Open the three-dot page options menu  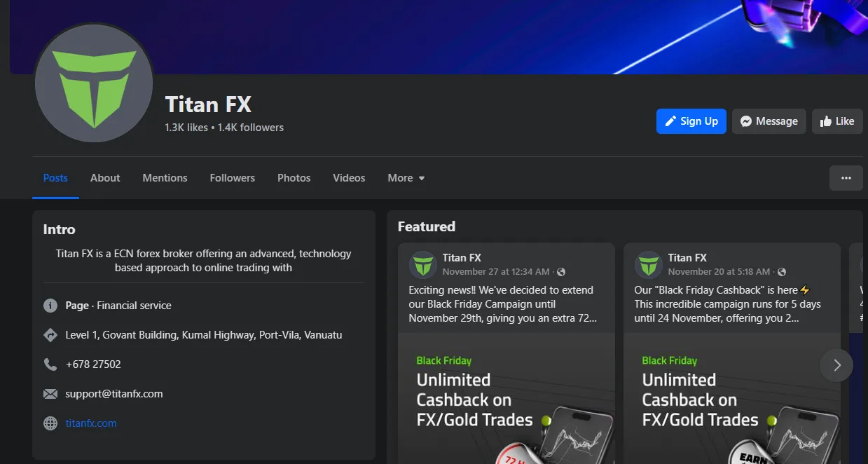[846, 178]
